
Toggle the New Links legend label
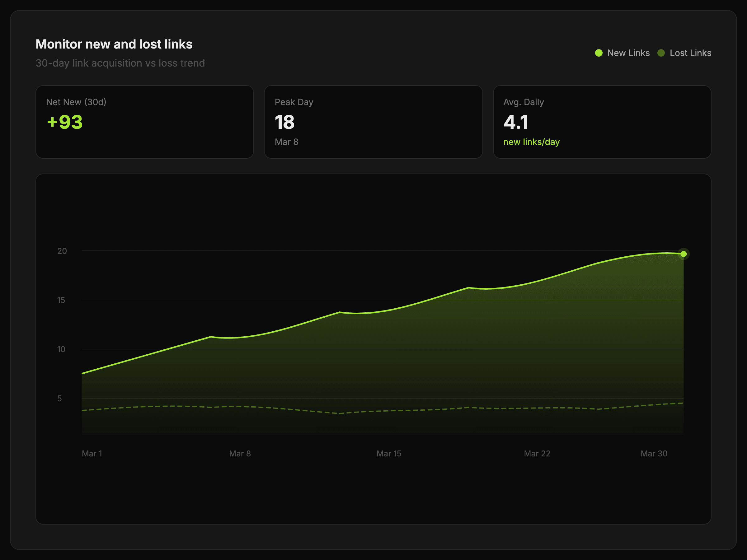point(628,53)
